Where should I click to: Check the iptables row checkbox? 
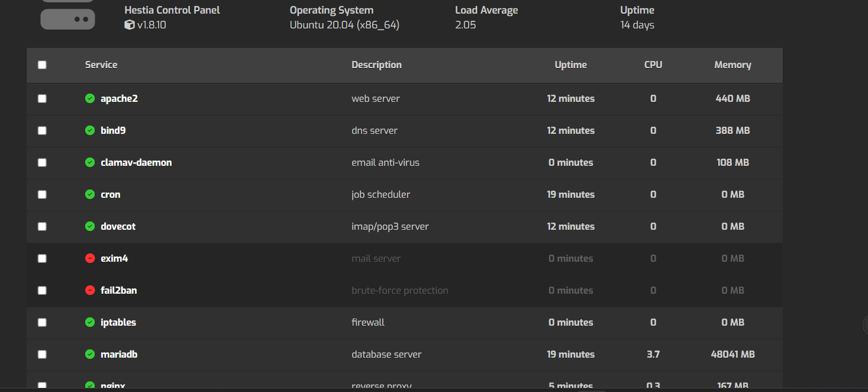[x=42, y=323]
